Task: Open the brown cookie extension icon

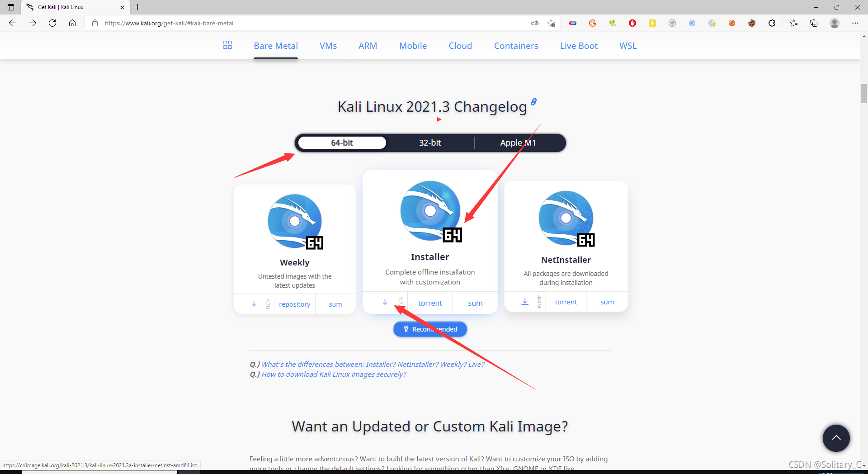Action: coord(752,23)
